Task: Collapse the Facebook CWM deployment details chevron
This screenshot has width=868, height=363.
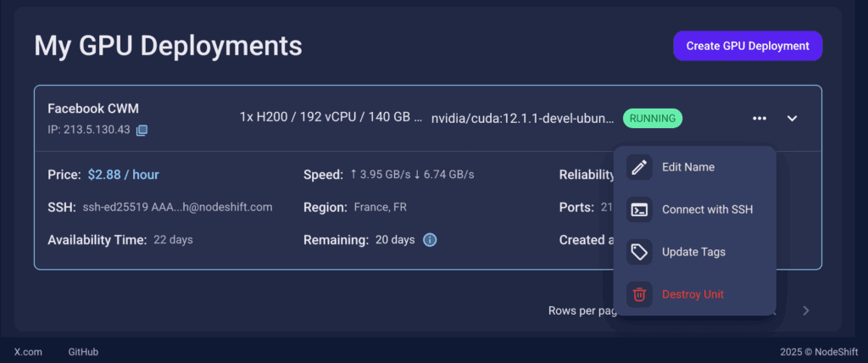Action: 793,118
